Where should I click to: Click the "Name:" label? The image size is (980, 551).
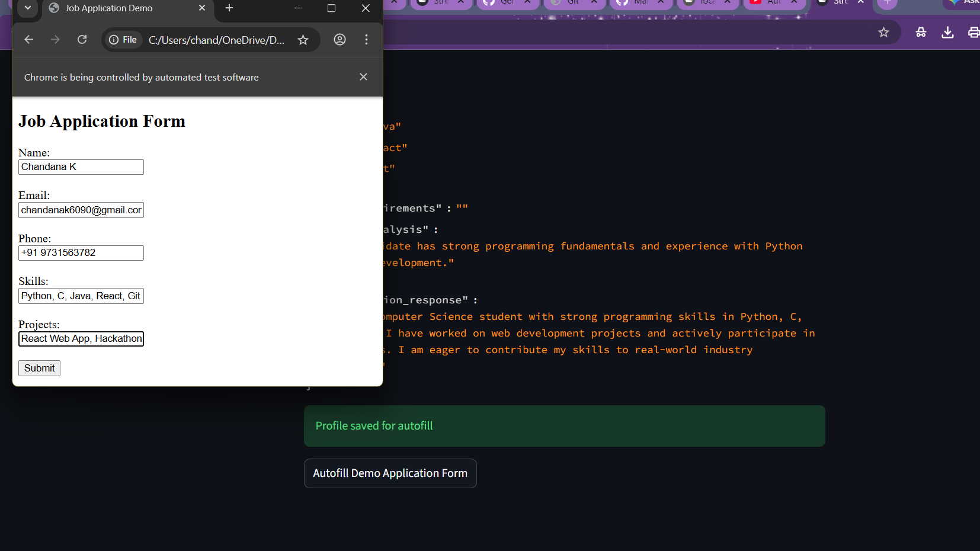click(34, 153)
